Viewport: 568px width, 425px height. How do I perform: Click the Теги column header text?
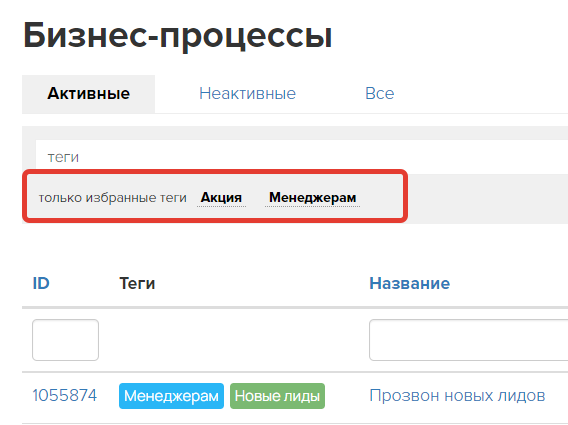click(137, 283)
